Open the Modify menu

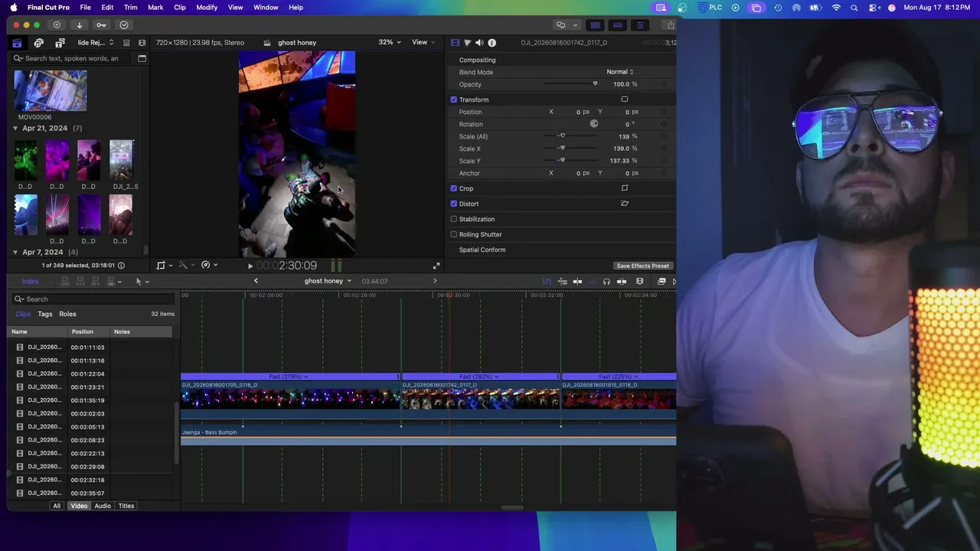tap(207, 8)
